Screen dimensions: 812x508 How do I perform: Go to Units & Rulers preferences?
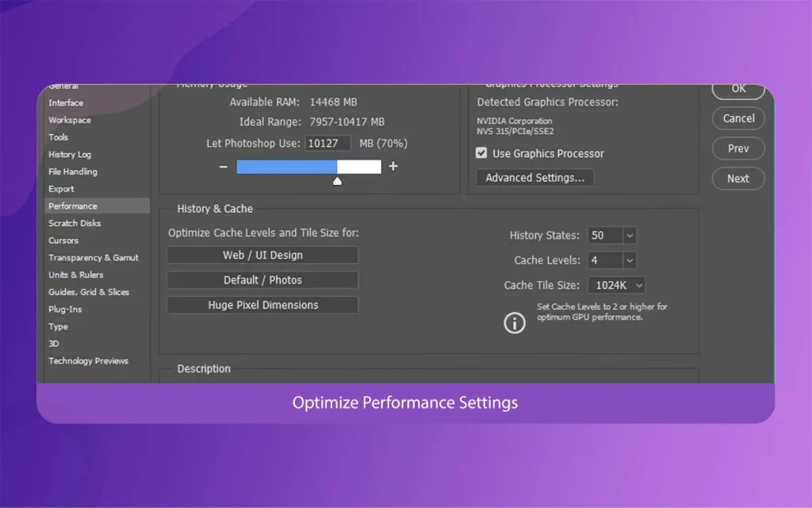point(75,275)
